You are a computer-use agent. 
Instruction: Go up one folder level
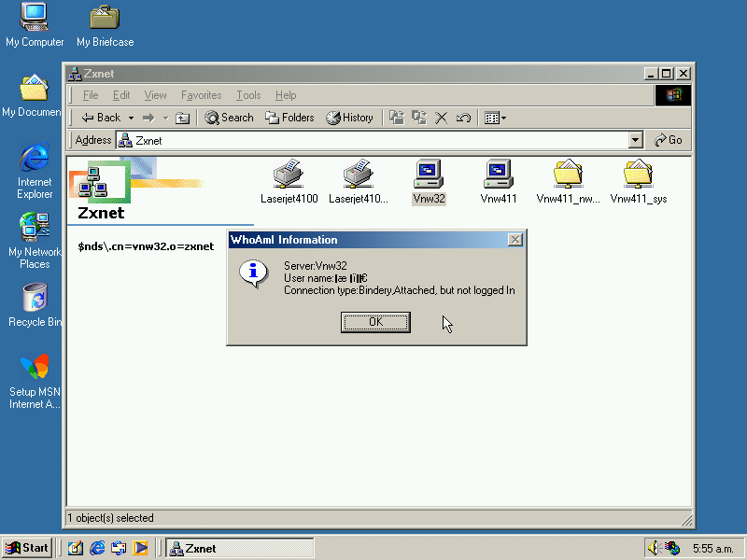pos(182,118)
